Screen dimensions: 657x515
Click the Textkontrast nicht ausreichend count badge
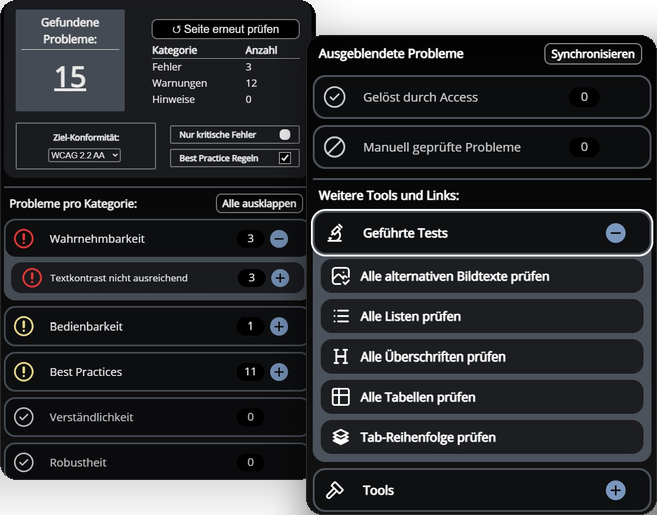[251, 278]
